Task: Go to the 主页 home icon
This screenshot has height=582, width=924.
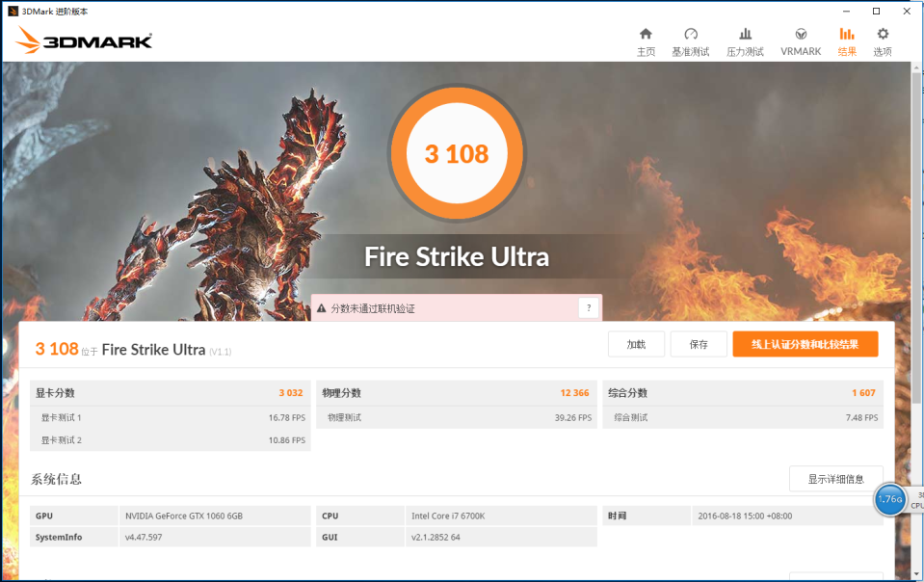Action: [x=646, y=34]
